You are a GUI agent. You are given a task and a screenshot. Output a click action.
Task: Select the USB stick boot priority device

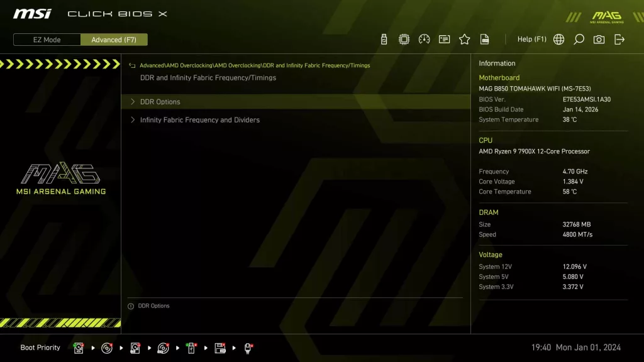coord(191,348)
